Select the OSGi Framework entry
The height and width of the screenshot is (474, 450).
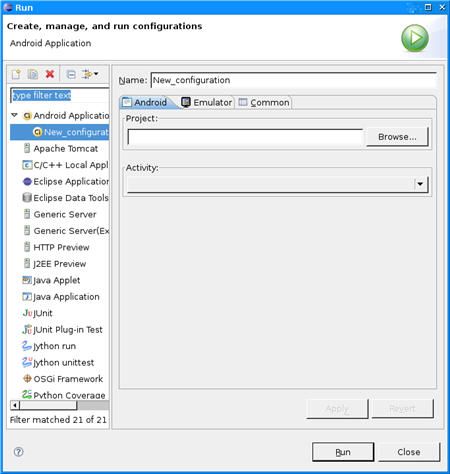pyautogui.click(x=63, y=379)
